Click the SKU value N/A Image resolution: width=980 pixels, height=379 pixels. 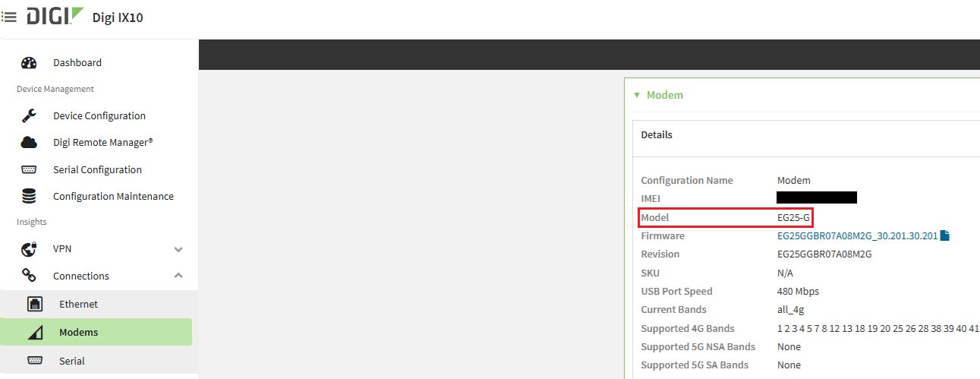(785, 273)
